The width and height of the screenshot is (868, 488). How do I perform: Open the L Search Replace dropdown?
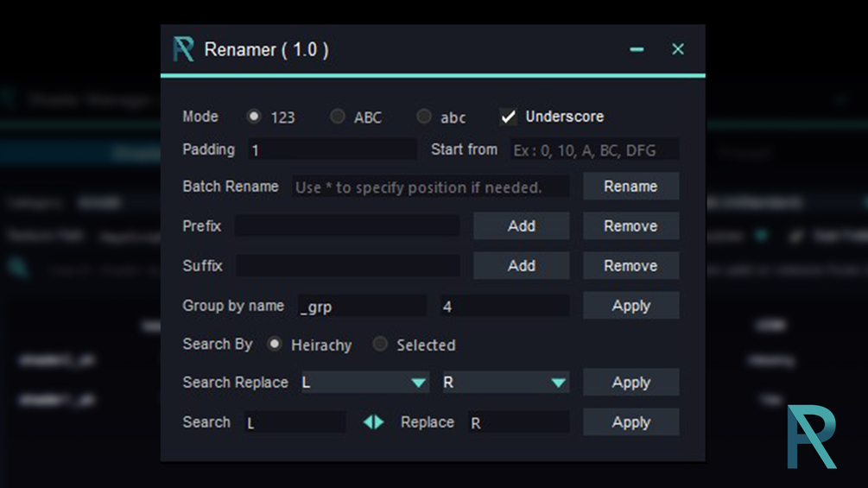click(418, 383)
